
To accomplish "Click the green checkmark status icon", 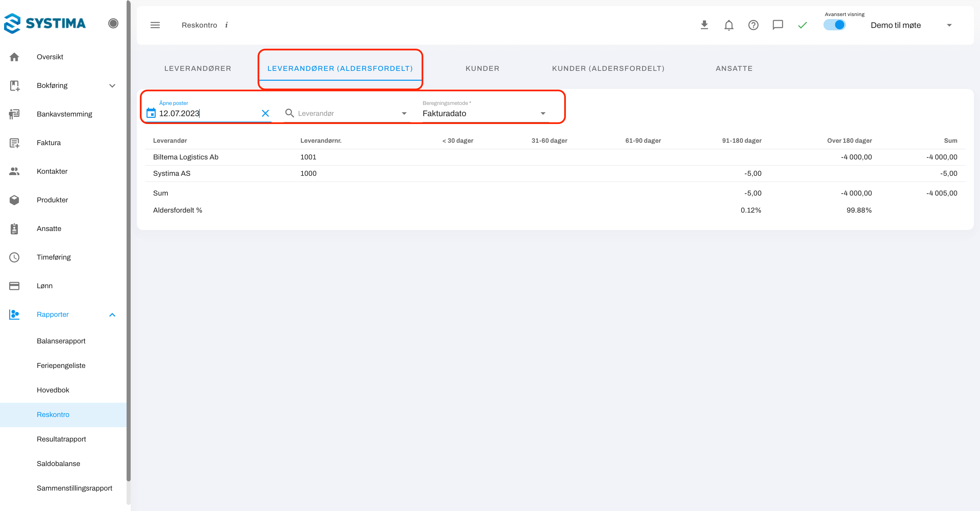I will 802,25.
